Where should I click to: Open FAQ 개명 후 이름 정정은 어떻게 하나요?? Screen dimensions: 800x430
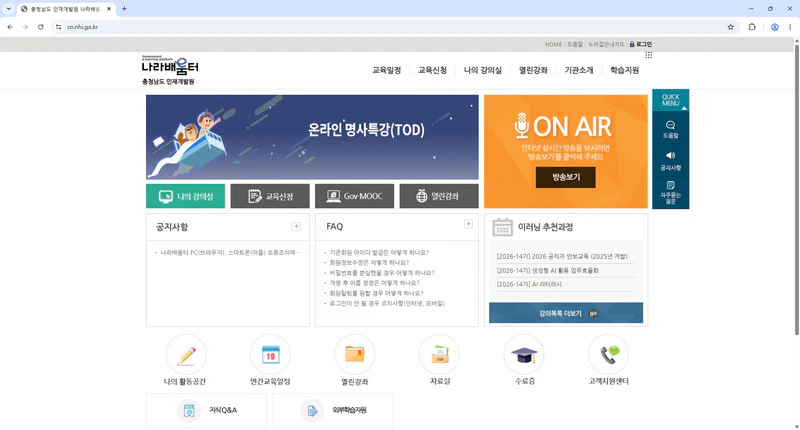374,283
